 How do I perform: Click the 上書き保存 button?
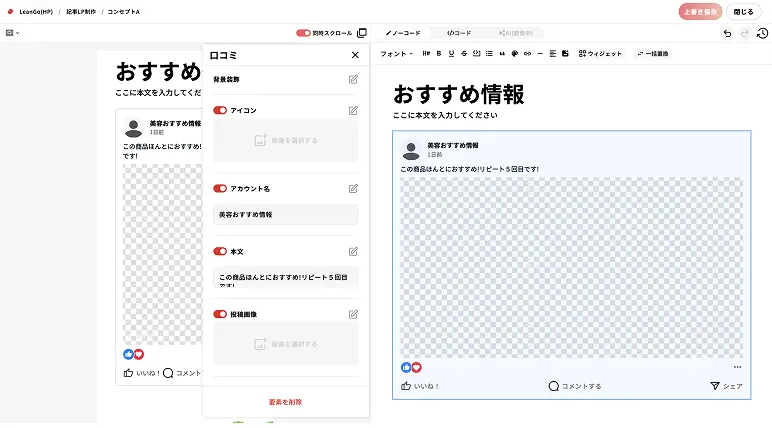(x=700, y=12)
